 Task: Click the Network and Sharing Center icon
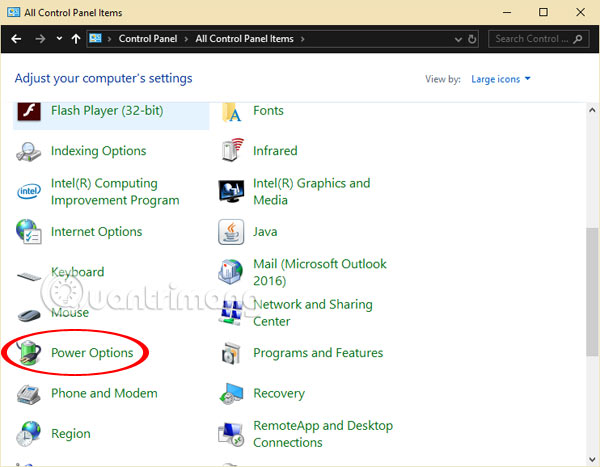(230, 312)
